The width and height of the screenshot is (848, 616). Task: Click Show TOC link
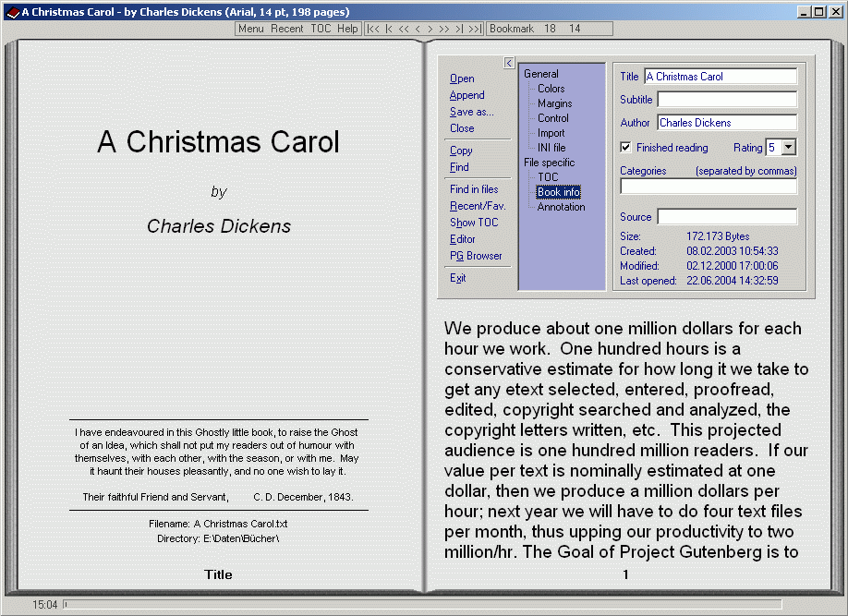point(474,223)
